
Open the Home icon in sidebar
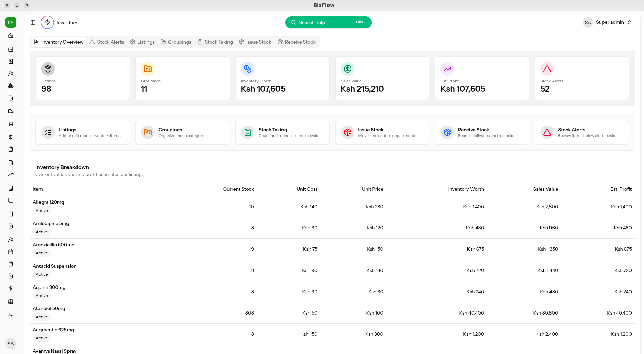click(11, 36)
